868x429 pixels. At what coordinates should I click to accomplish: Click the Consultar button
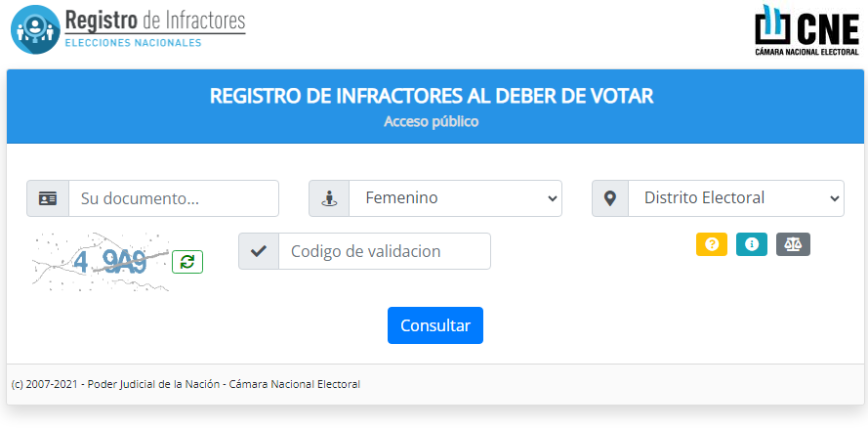pyautogui.click(x=435, y=325)
